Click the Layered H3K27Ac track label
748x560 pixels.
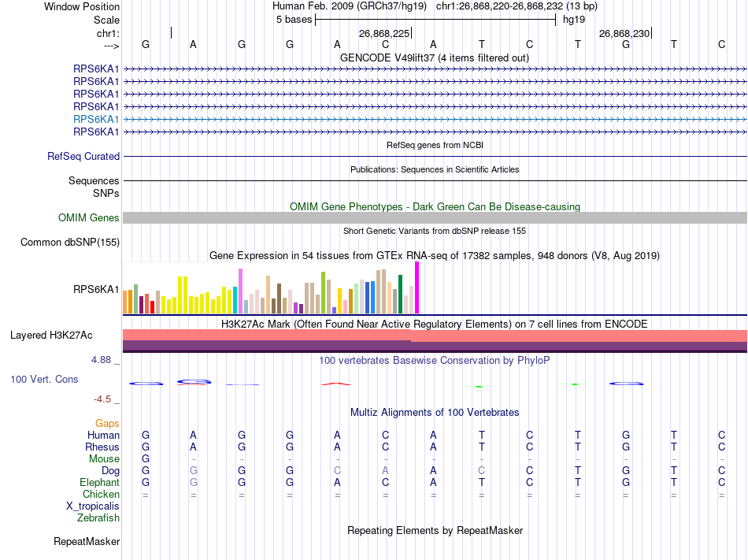51,336
